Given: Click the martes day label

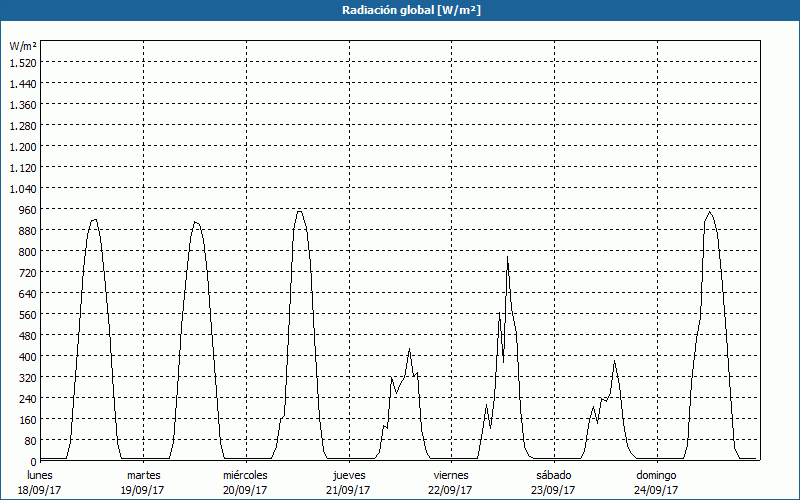Looking at the screenshot, I should tap(144, 475).
